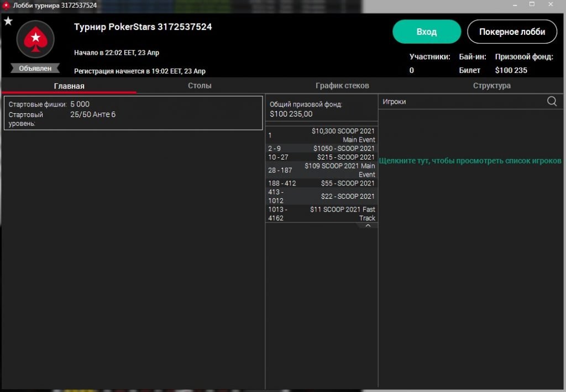Select the Структура tab

point(491,86)
